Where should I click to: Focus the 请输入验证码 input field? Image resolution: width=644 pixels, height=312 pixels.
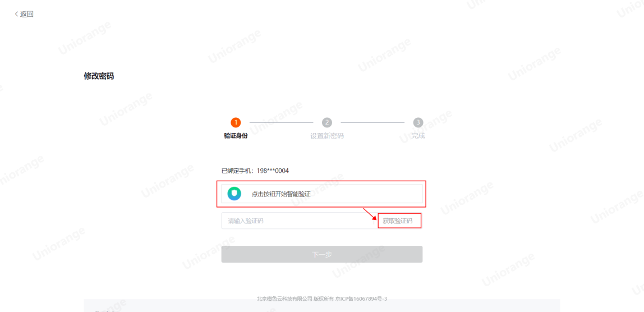[x=299, y=221]
